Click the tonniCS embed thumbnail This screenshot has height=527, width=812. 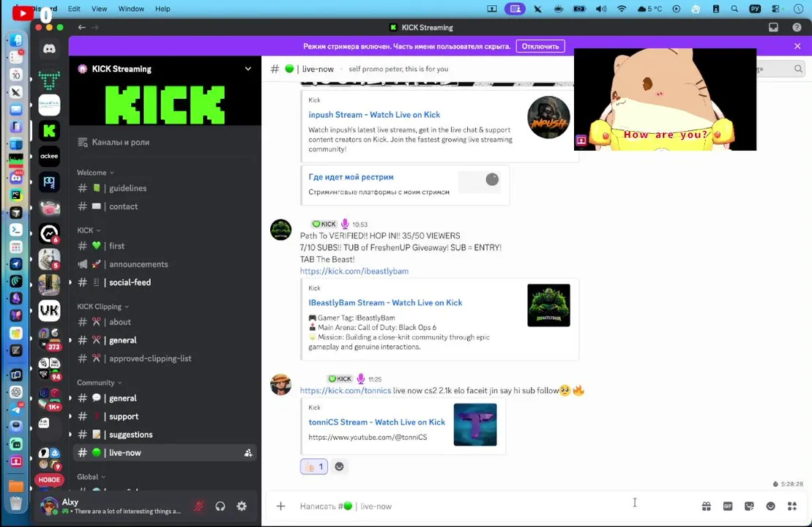(x=475, y=425)
